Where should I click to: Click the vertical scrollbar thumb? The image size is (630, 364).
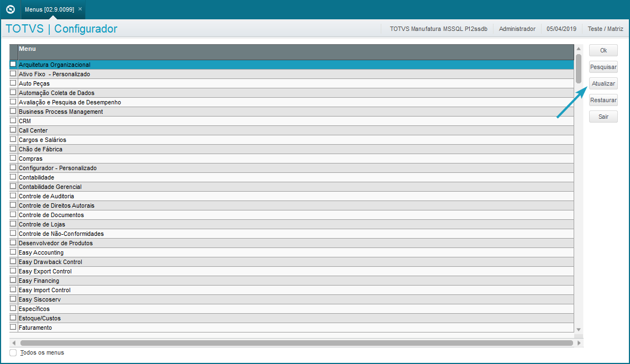coord(579,68)
